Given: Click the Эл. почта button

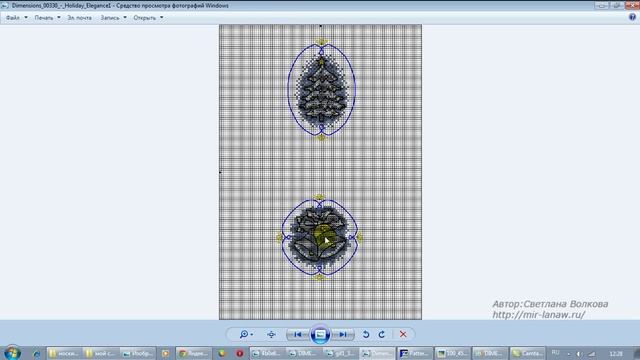Looking at the screenshot, I should click(80, 18).
